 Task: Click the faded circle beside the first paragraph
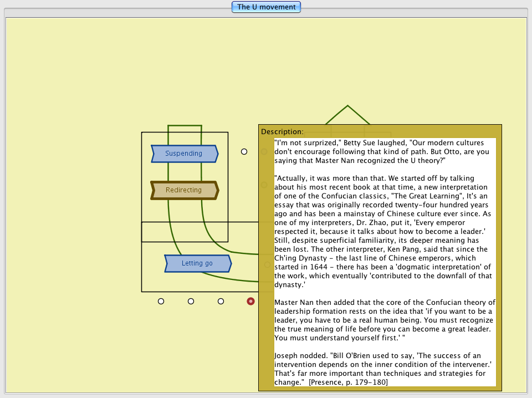pyautogui.click(x=264, y=151)
